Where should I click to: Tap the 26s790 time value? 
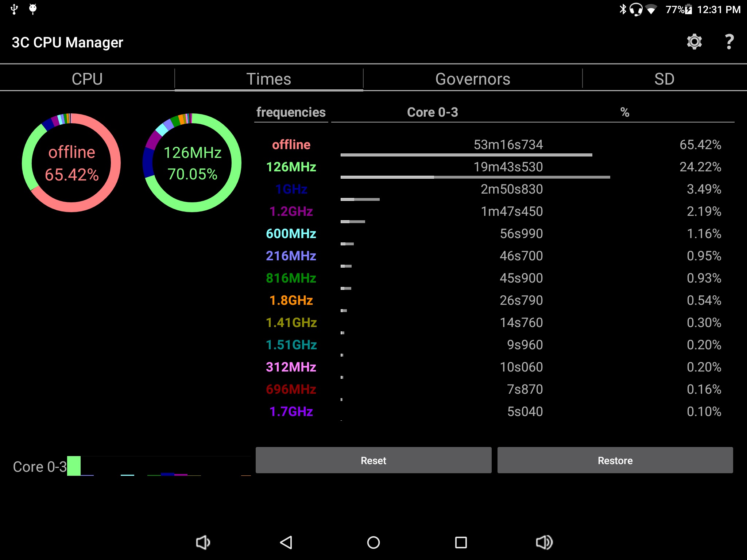[521, 300]
